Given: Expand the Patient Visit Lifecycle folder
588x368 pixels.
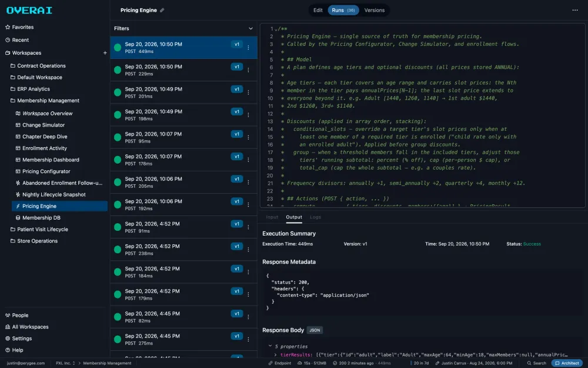Looking at the screenshot, I should (39, 230).
